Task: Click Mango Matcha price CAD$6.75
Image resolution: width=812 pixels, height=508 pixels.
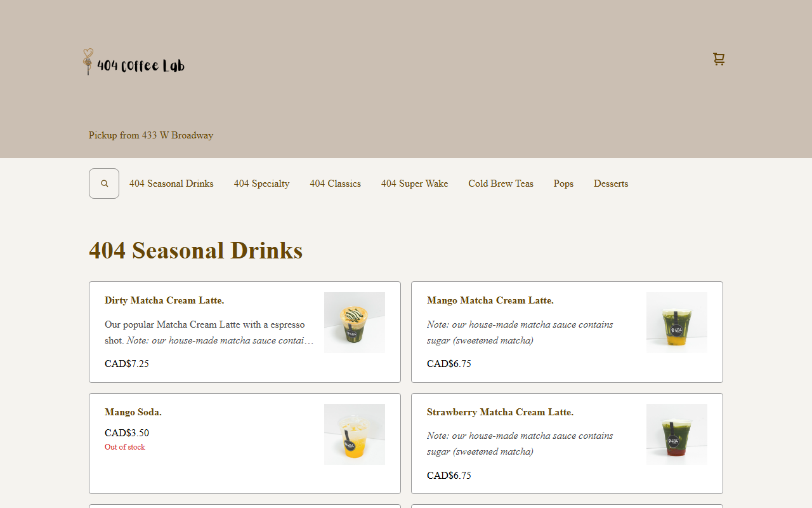Action: [x=449, y=364]
